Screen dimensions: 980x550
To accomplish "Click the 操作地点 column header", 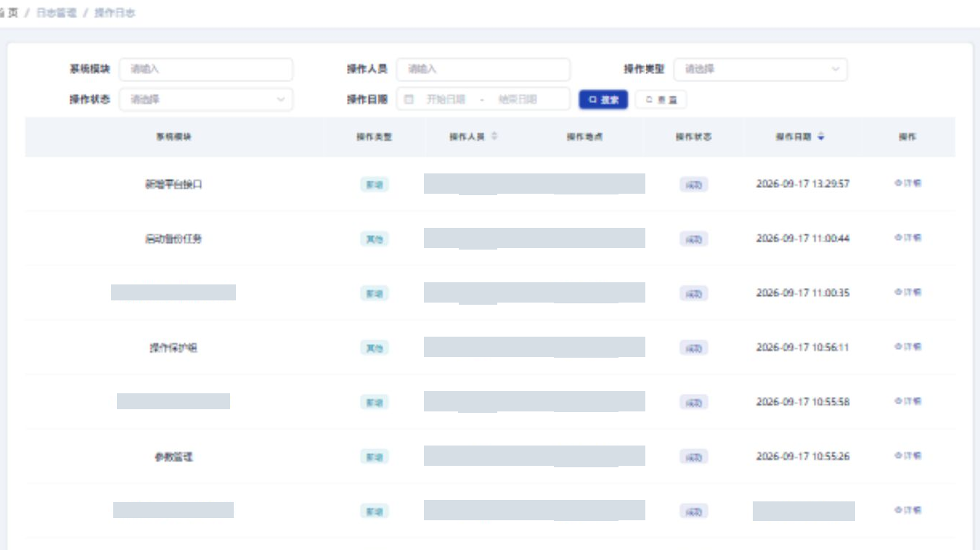I will [x=585, y=136].
